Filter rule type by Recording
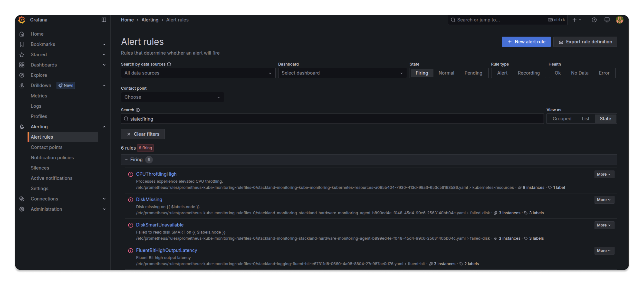This screenshot has height=285, width=644. click(x=529, y=73)
